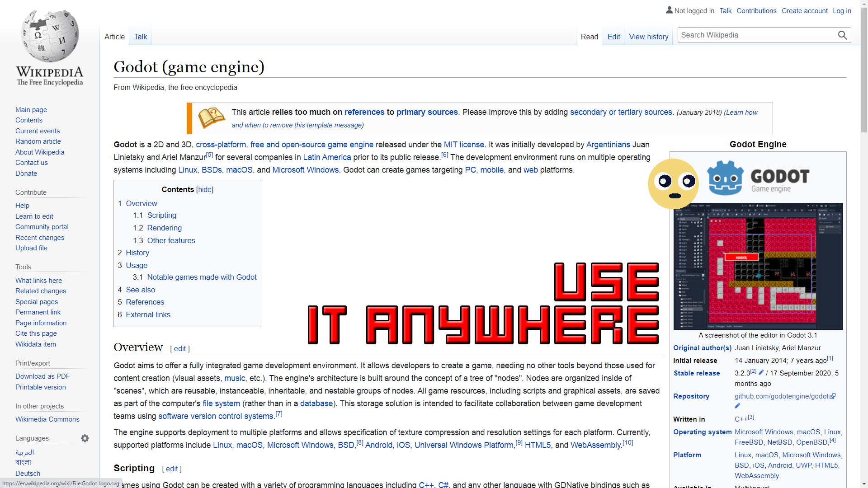Open the MIT license link
The width and height of the screenshot is (868, 488).
point(464,145)
